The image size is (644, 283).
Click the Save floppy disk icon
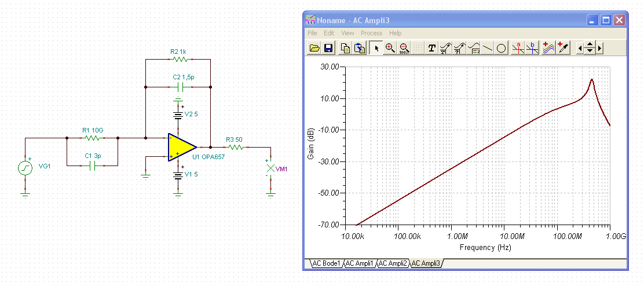[x=328, y=48]
